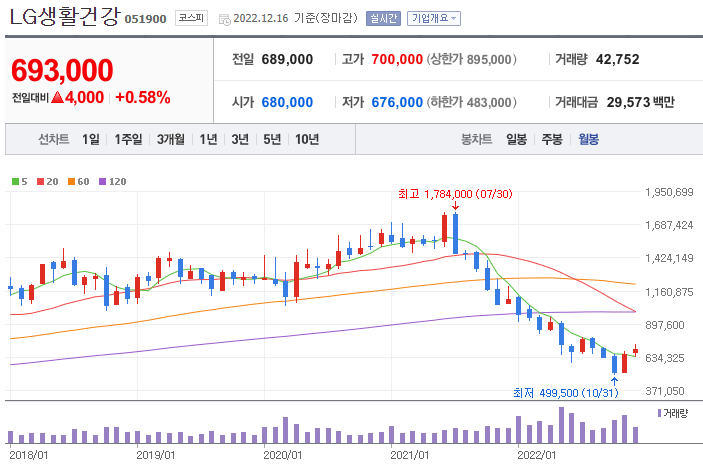Click the purple 120 moving average swatch
This screenshot has width=703, height=466.
(103, 182)
